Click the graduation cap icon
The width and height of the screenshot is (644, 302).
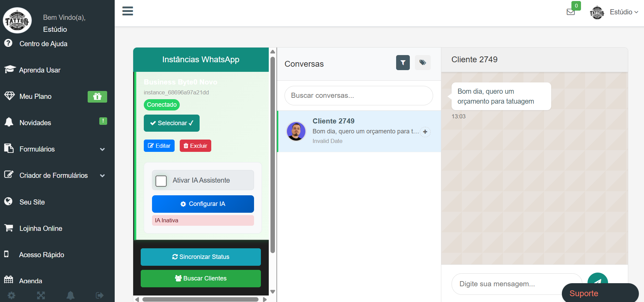10,69
